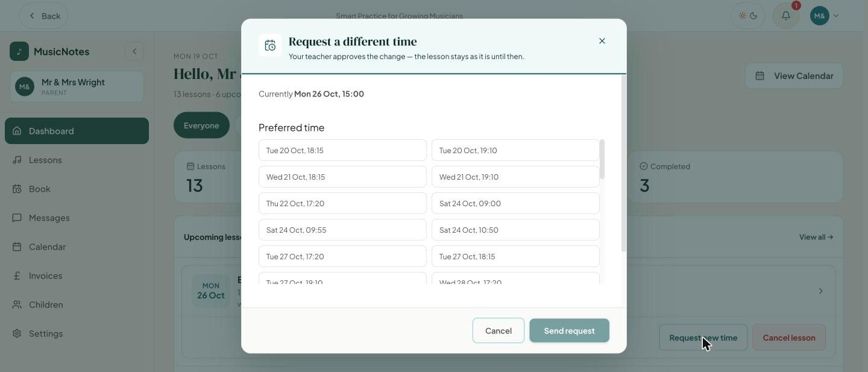Click the Calendar sidebar icon
This screenshot has width=868, height=372.
click(x=17, y=247)
